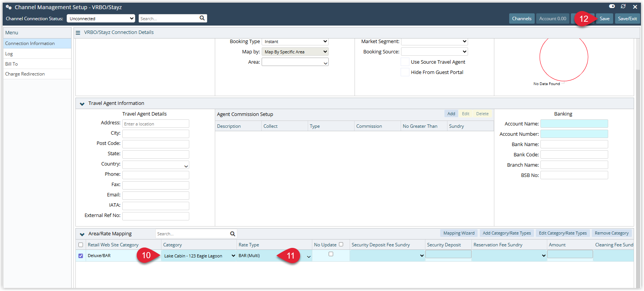Enable Use Source Travel Agent checkbox
644x291 pixels.
pos(405,62)
